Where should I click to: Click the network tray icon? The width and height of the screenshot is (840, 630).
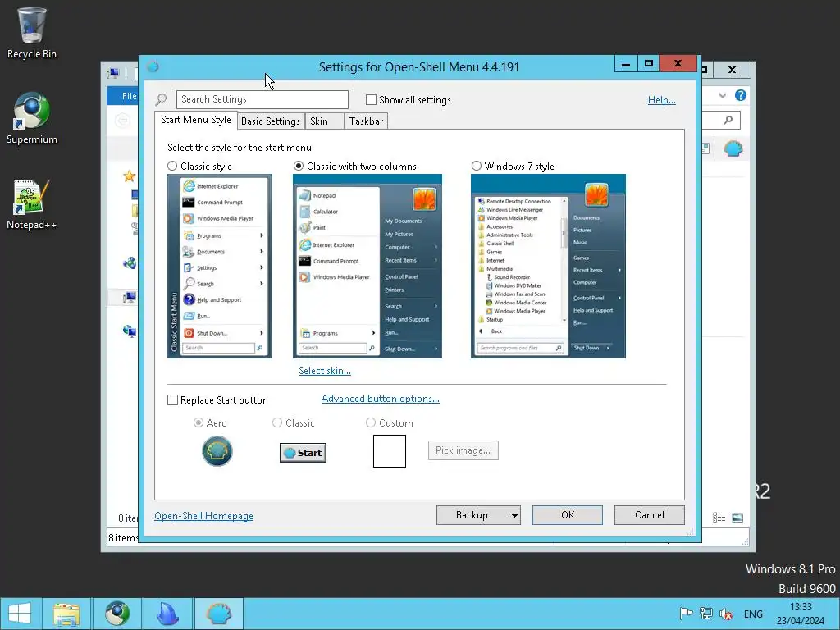706,614
